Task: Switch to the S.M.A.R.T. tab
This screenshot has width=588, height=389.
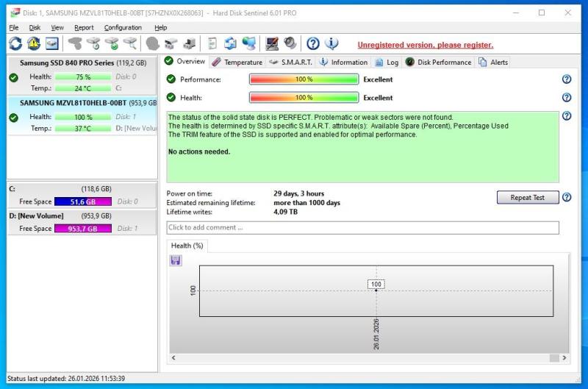Action: click(290, 63)
